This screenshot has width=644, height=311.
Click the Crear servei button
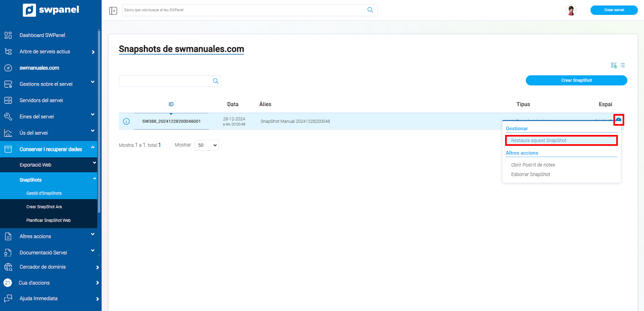point(614,10)
